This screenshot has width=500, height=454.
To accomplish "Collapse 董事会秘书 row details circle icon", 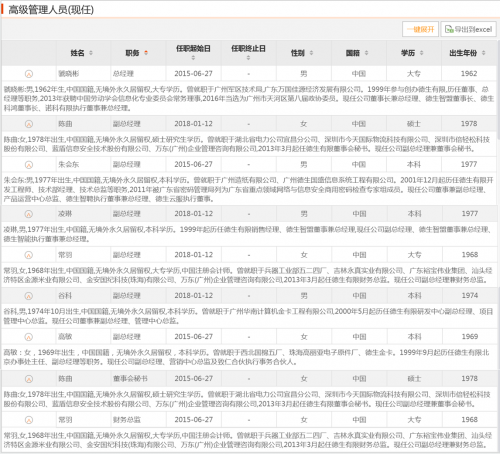I will click(29, 379).
